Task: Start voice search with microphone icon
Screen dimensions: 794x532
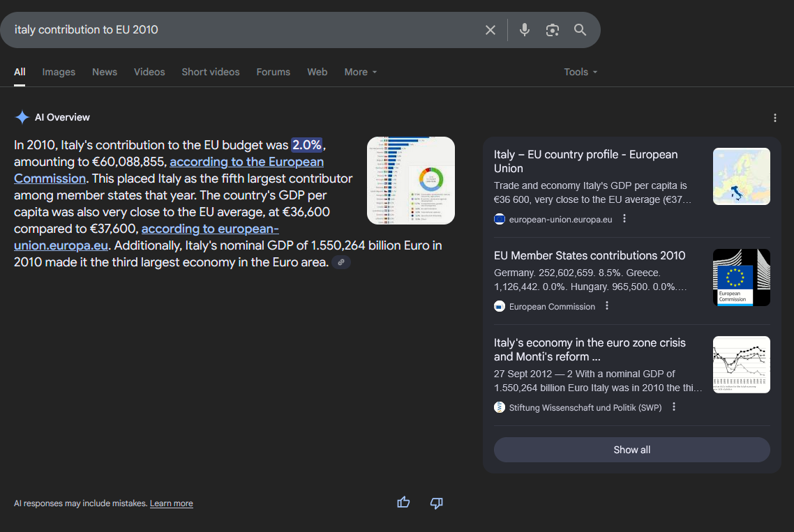Action: tap(525, 30)
